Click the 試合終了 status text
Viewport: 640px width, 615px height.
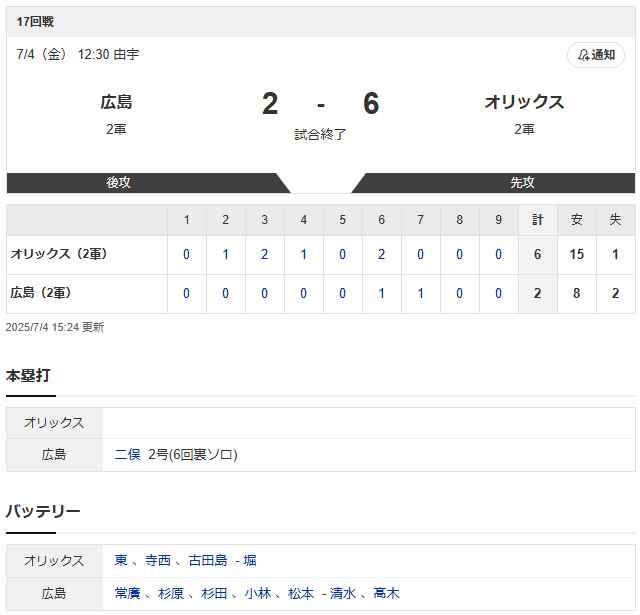coord(320,134)
